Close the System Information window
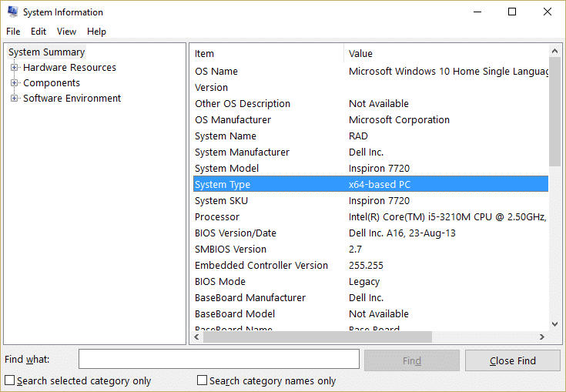Screen dimensions: 566x392 (x=548, y=12)
